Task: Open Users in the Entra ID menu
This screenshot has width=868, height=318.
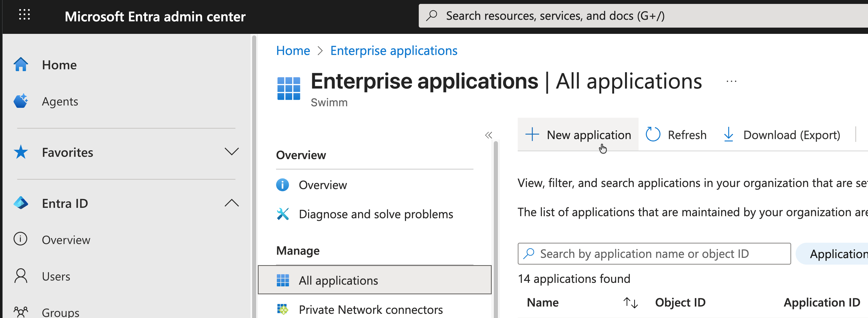Action: (x=56, y=276)
